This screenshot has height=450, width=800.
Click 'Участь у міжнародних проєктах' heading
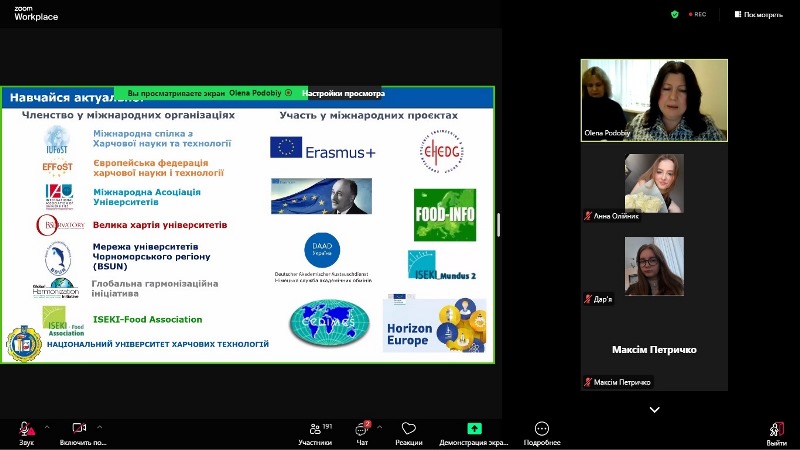pos(369,115)
